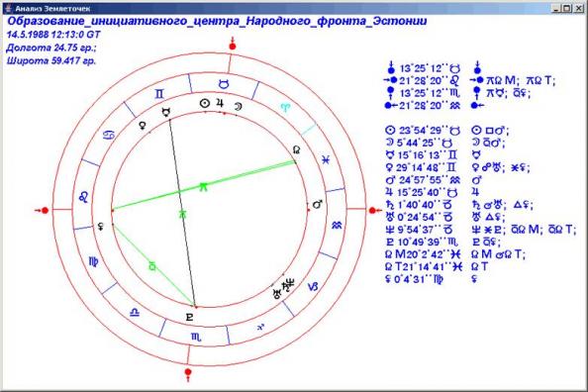Click the Moon crescent glyph in the wheel
The width and height of the screenshot is (588, 392).
[238, 107]
